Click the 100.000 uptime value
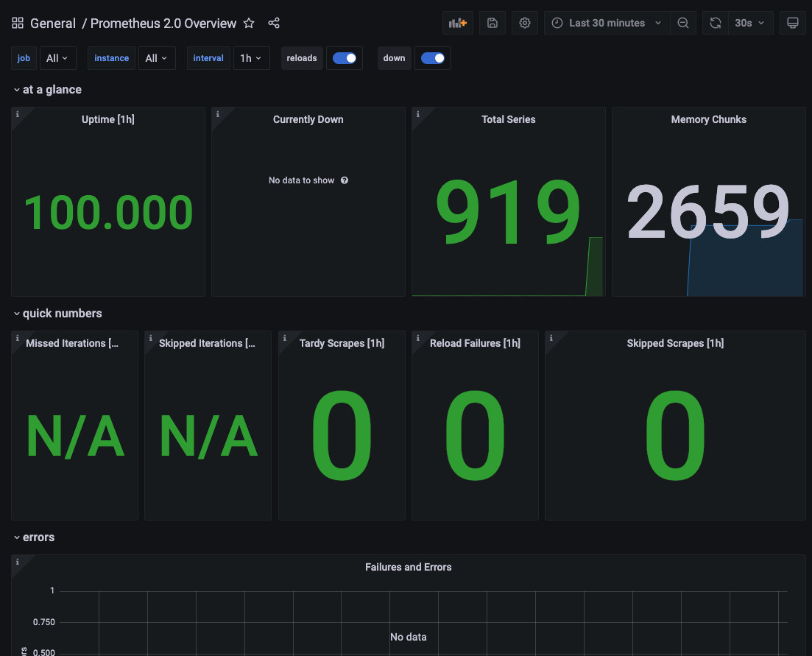 [108, 212]
